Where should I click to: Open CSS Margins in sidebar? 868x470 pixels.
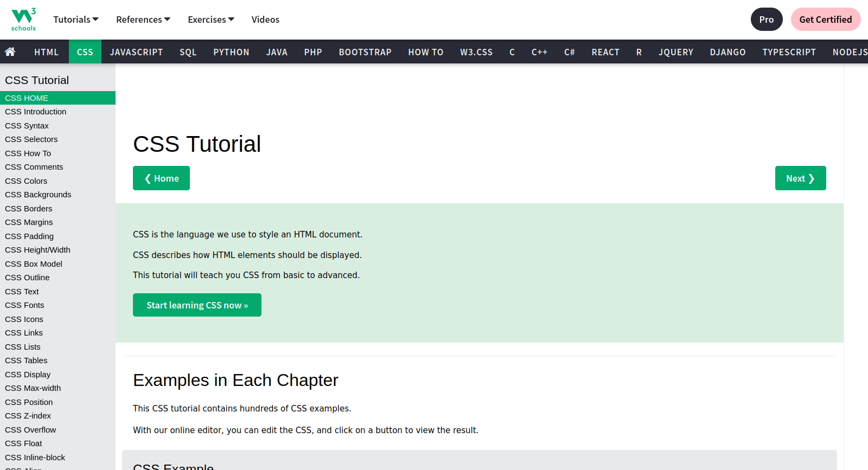pos(58,222)
